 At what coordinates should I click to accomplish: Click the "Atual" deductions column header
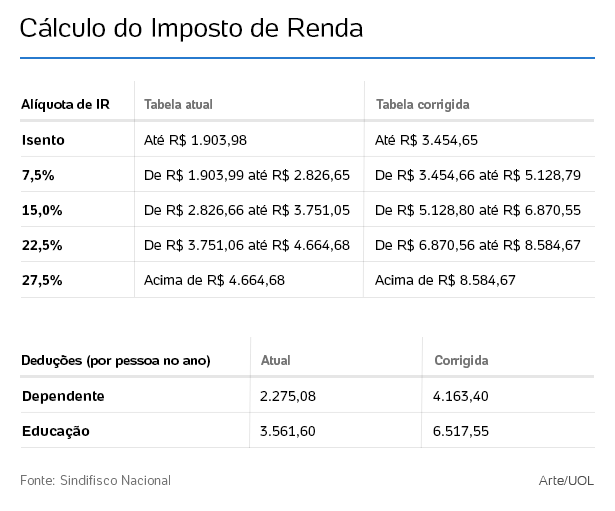coord(275,360)
